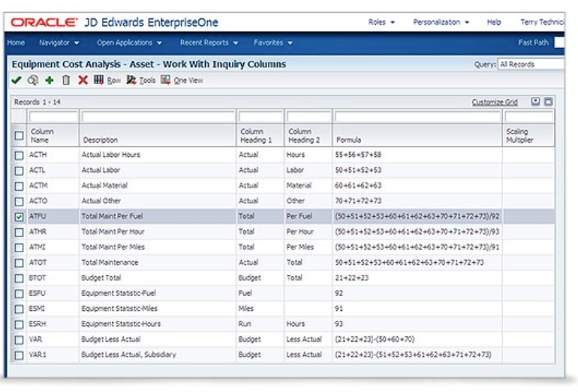This screenshot has height=392, width=578.
Task: Open the Help link
Action: click(494, 22)
